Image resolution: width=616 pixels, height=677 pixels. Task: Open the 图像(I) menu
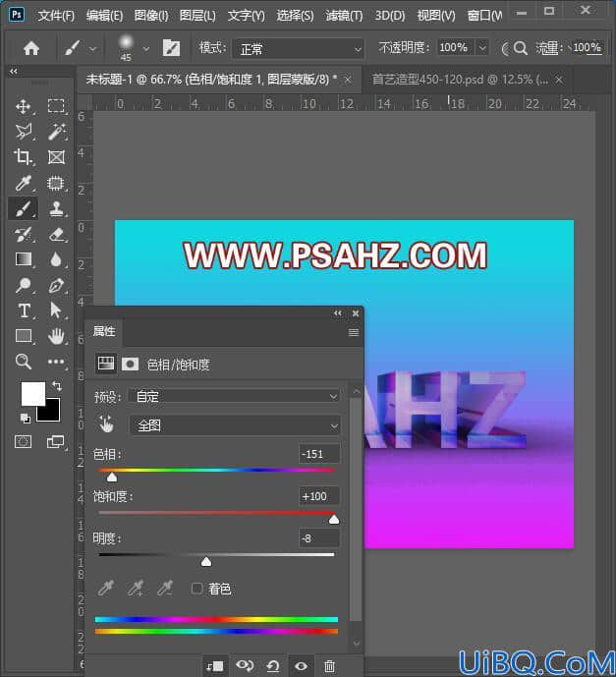[151, 16]
